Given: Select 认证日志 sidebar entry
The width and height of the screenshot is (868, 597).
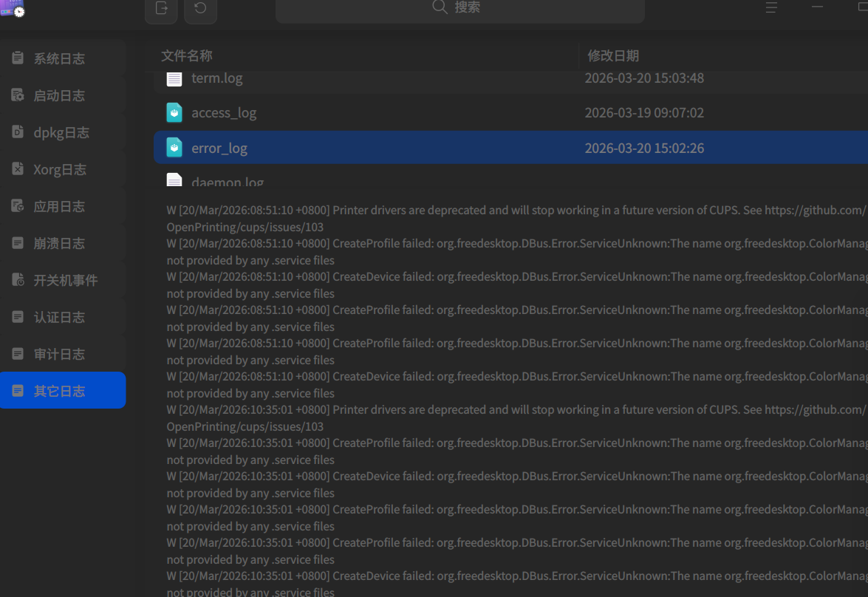Looking at the screenshot, I should coord(63,317).
